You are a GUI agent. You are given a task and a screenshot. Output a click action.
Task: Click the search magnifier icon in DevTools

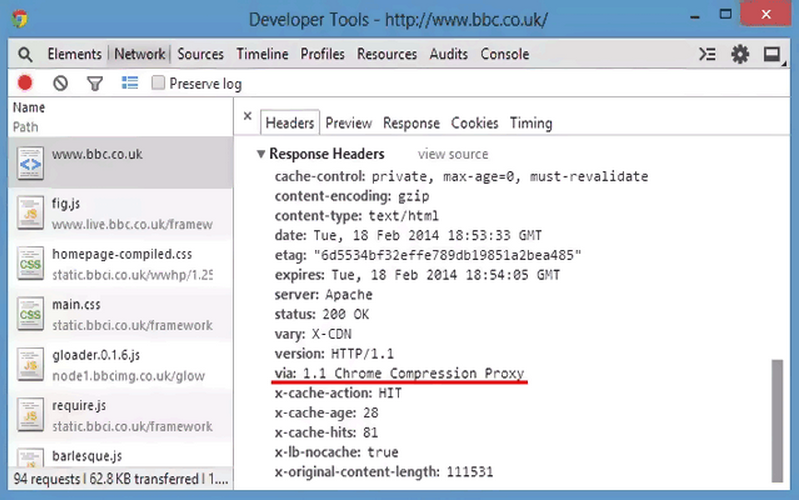pos(24,54)
